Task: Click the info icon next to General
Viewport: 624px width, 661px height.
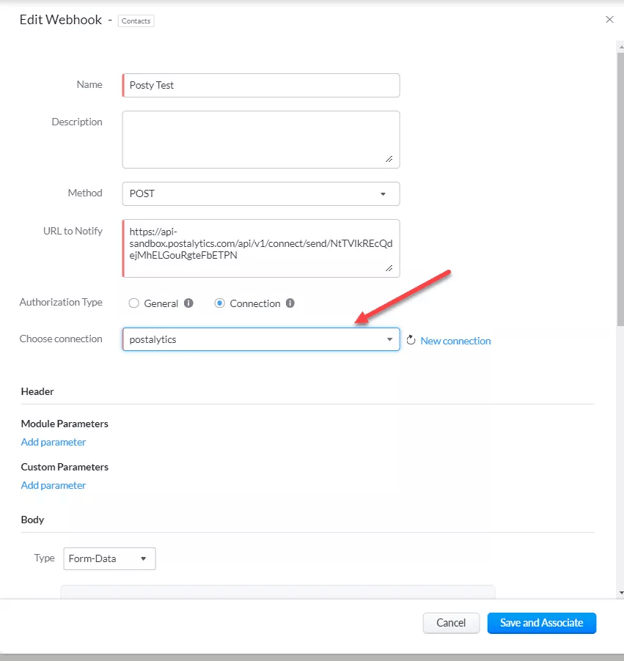Action: tap(188, 303)
